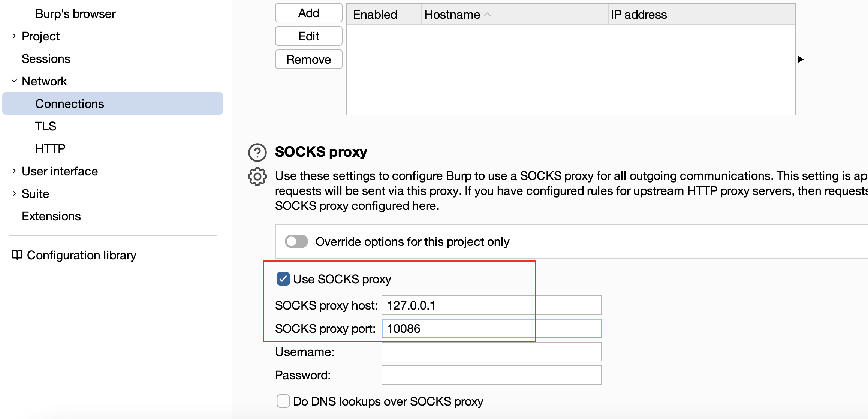
Task: Toggle Override options for this project only
Action: [x=296, y=242]
